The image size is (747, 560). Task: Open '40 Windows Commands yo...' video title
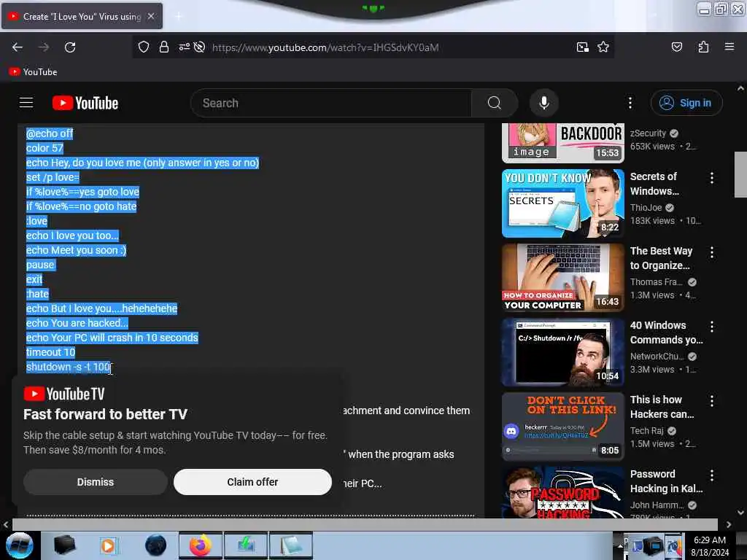pyautogui.click(x=666, y=332)
